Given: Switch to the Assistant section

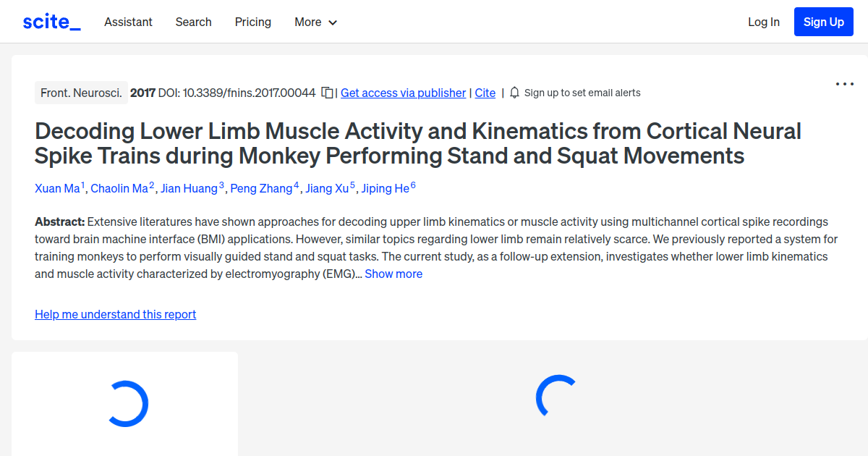Looking at the screenshot, I should tap(128, 22).
